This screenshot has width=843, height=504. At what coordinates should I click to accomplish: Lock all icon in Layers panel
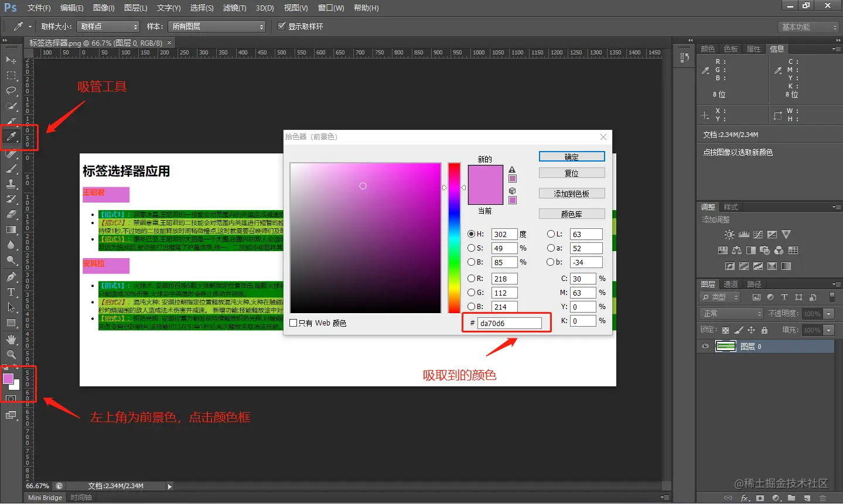764,330
